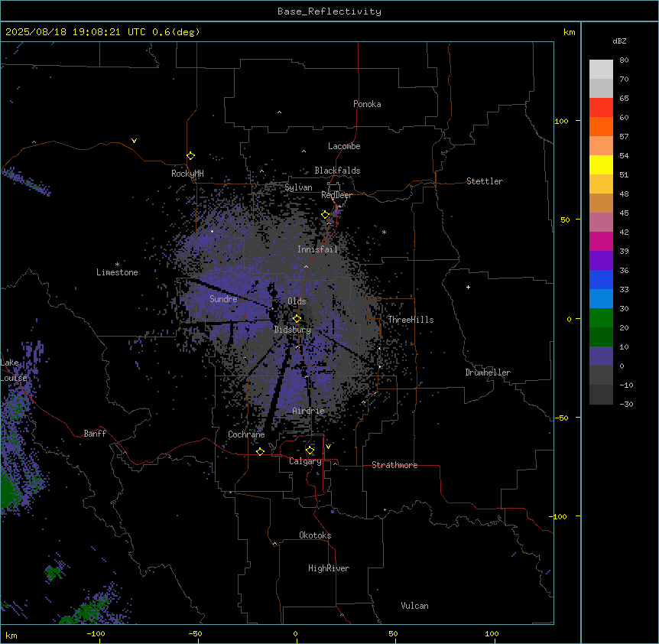Select the blue 33–36 dBZ legend swatch

coord(601,279)
